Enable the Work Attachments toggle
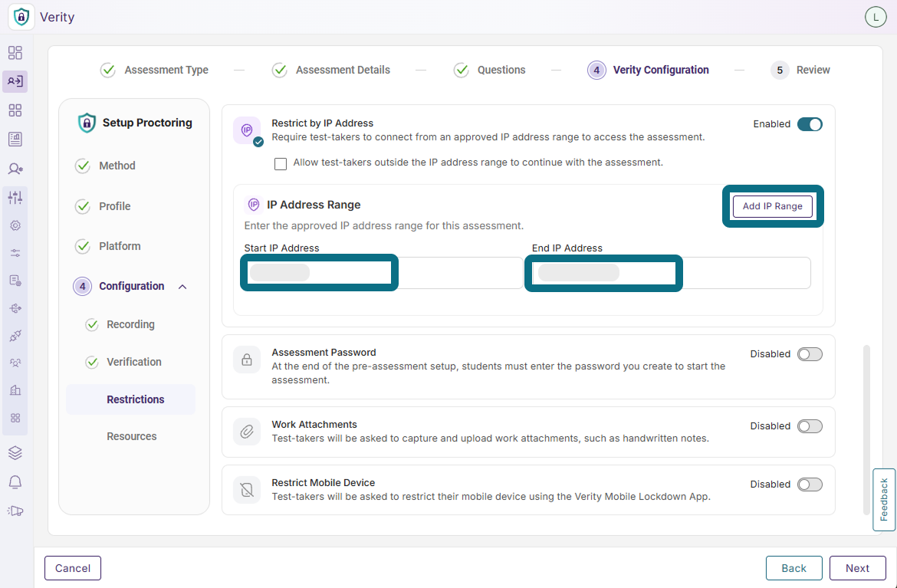The height and width of the screenshot is (588, 897). (x=810, y=426)
